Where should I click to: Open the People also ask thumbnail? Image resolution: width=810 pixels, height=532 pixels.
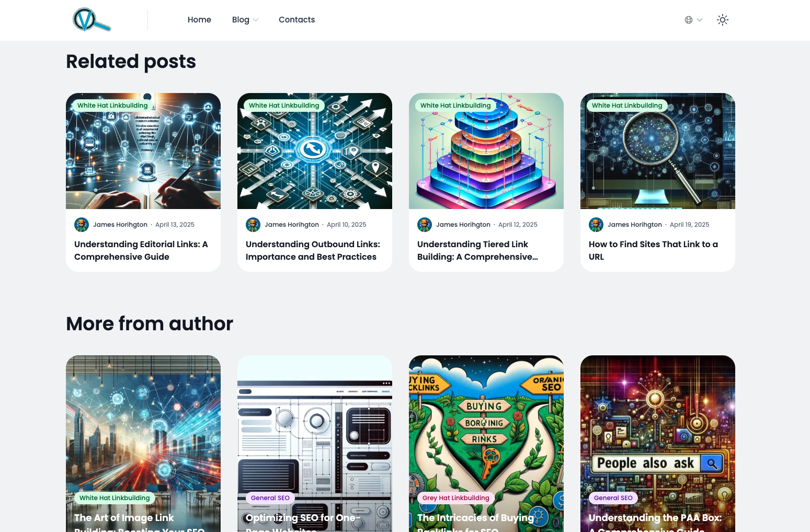coord(658,444)
